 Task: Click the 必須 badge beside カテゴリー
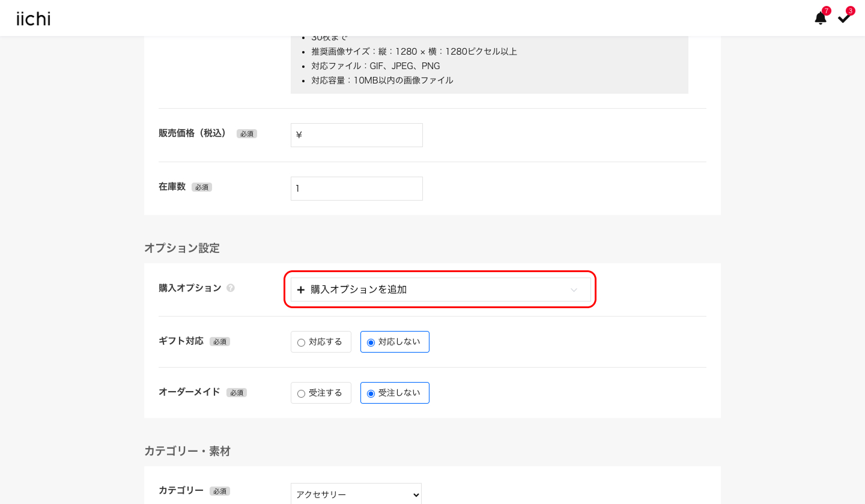point(219,491)
